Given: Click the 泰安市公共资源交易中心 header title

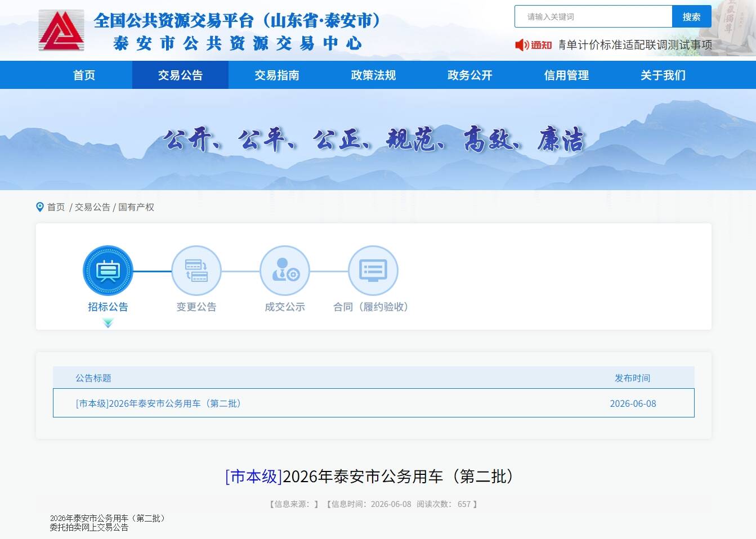Looking at the screenshot, I should pyautogui.click(x=238, y=43).
